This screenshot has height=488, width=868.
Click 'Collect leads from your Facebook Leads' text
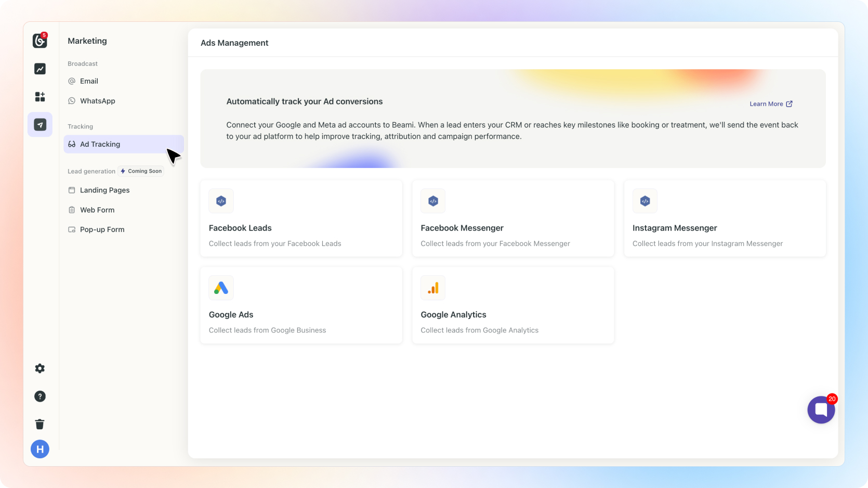(275, 243)
